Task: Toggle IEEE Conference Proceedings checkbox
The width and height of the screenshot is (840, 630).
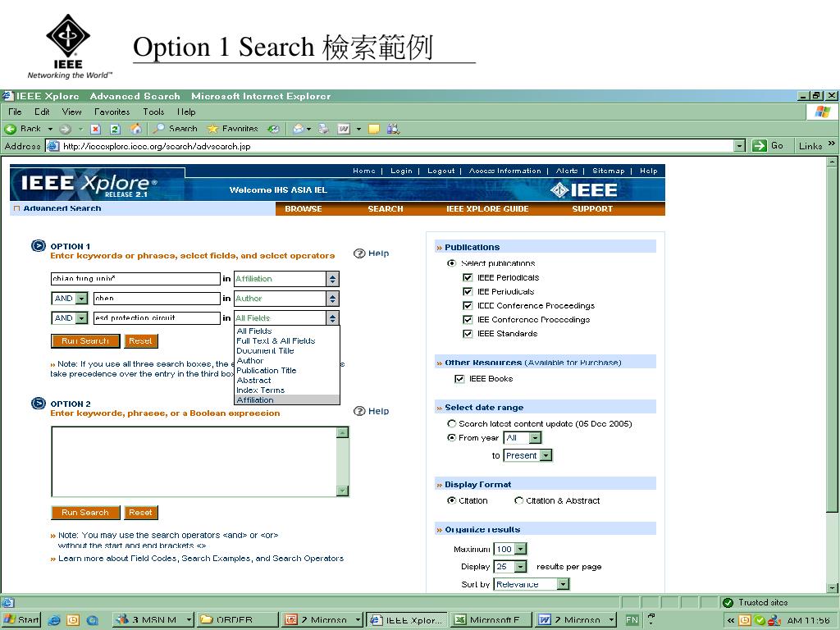Action: pyautogui.click(x=468, y=305)
